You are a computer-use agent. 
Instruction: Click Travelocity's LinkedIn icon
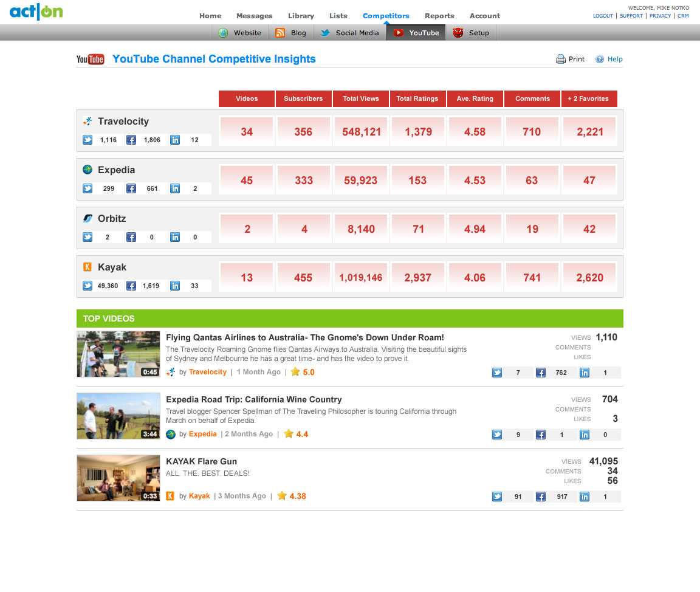[x=175, y=140]
